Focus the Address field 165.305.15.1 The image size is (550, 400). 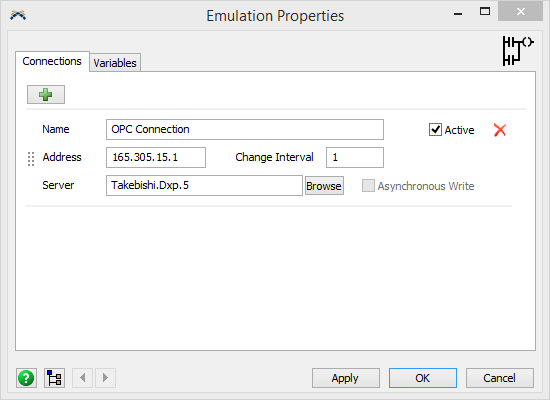[x=156, y=157]
